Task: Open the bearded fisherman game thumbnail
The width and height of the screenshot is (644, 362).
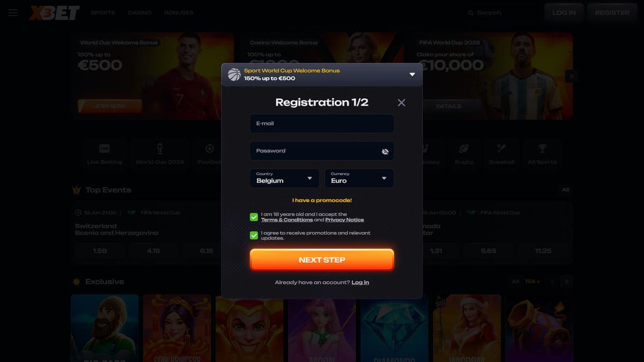Action: pos(105,328)
